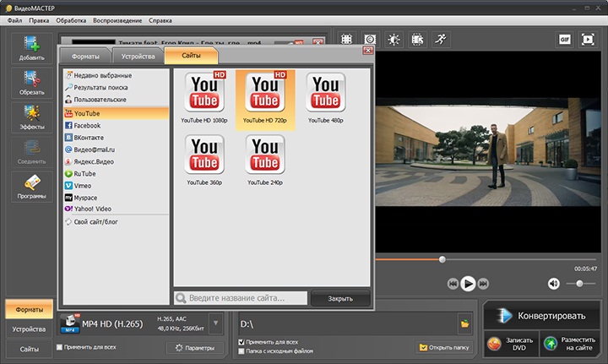Switch to the Форматы dialog tab
Screen dimensions: 608x364
point(85,57)
